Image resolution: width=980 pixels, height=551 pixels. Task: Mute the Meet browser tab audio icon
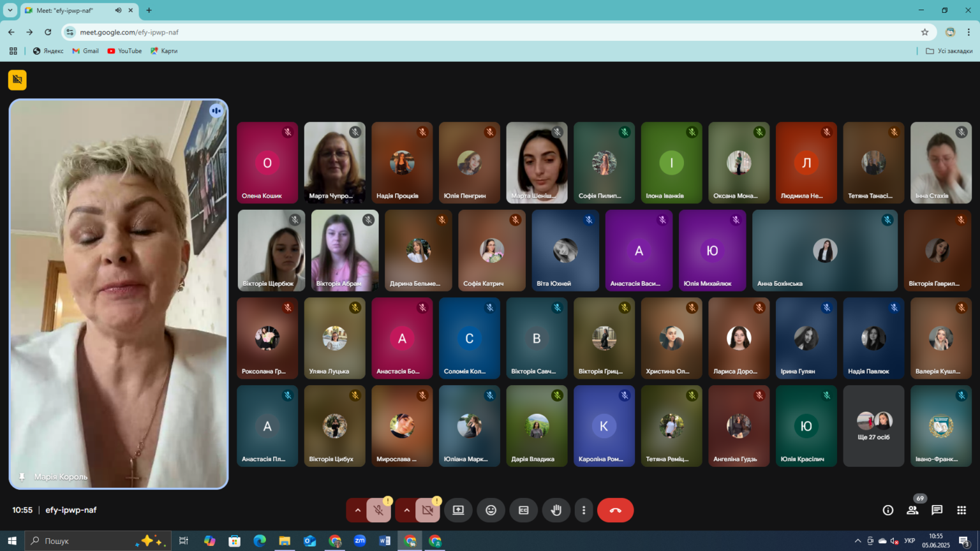tap(118, 10)
